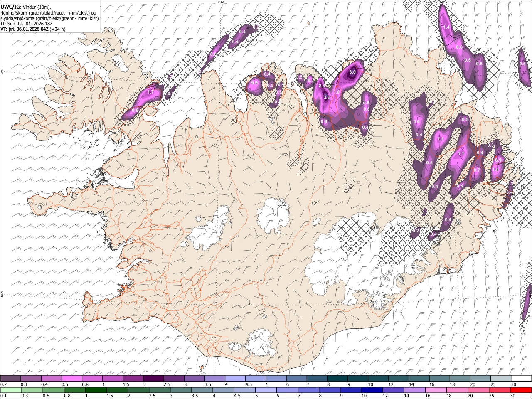The height and width of the screenshot is (399, 532).
Task: Click the white 30 swatch, upper legend row
Action: pos(521,378)
